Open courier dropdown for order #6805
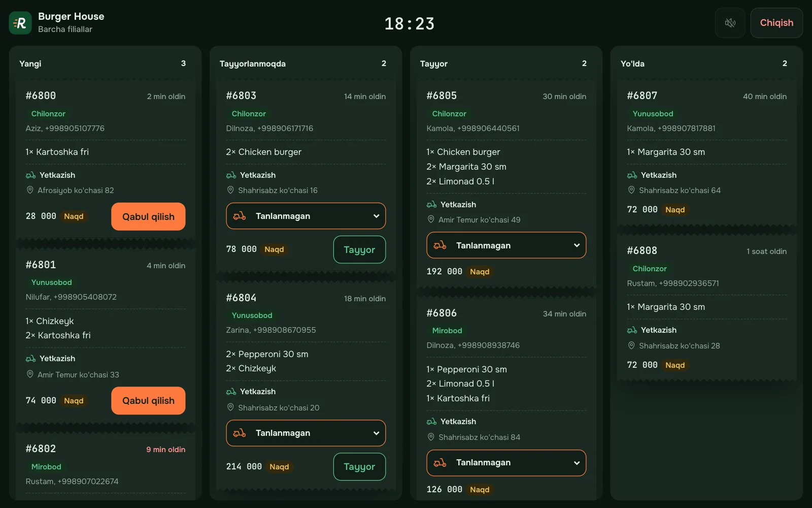Screen dimensions: 812x508 [x=506, y=245]
